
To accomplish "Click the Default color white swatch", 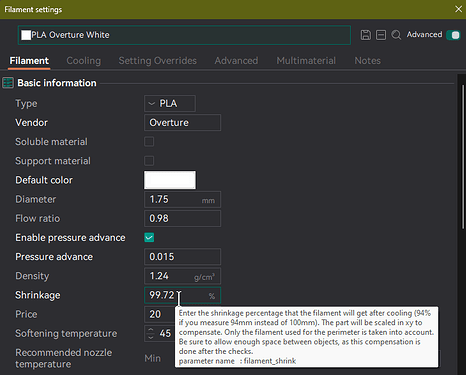I will click(x=170, y=180).
